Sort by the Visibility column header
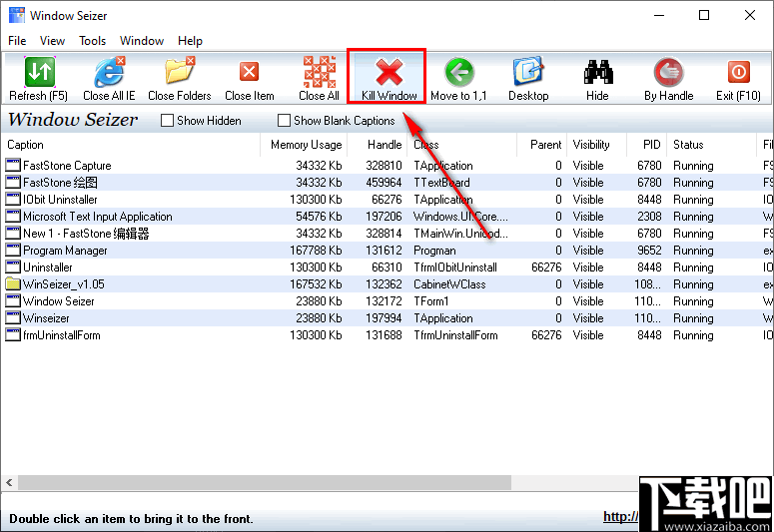The height and width of the screenshot is (532, 774). pyautogui.click(x=597, y=145)
